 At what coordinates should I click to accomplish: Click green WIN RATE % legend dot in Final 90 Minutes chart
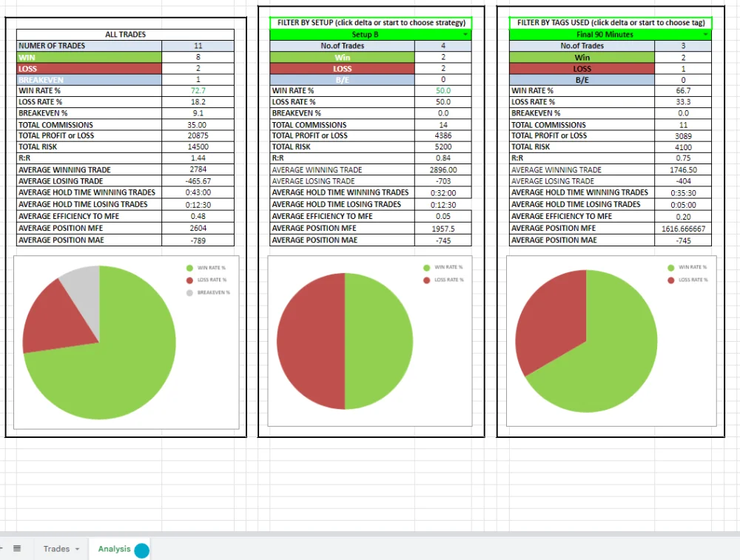671,268
